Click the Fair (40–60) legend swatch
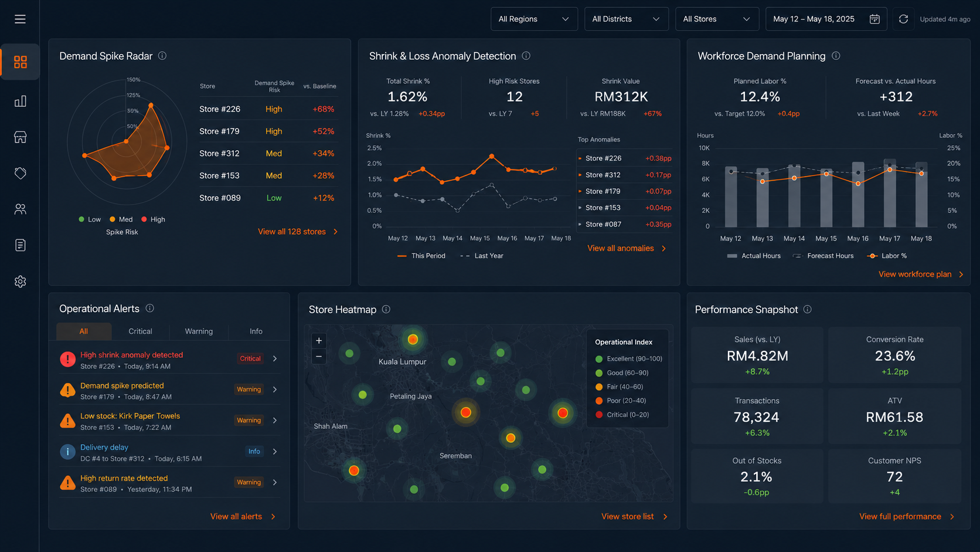Viewport: 980px width, 552px height. coord(599,387)
